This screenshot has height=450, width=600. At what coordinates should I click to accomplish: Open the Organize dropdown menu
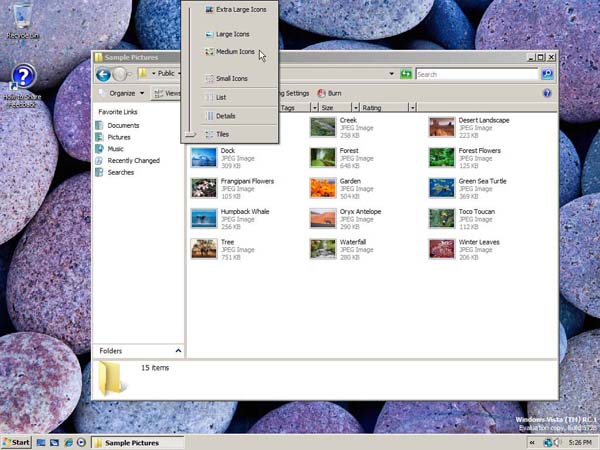coord(122,93)
